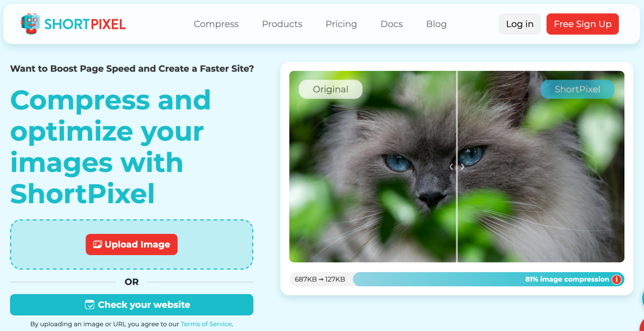Open the Terms of Service link
Viewport: 644px width, 331px height.
click(206, 324)
